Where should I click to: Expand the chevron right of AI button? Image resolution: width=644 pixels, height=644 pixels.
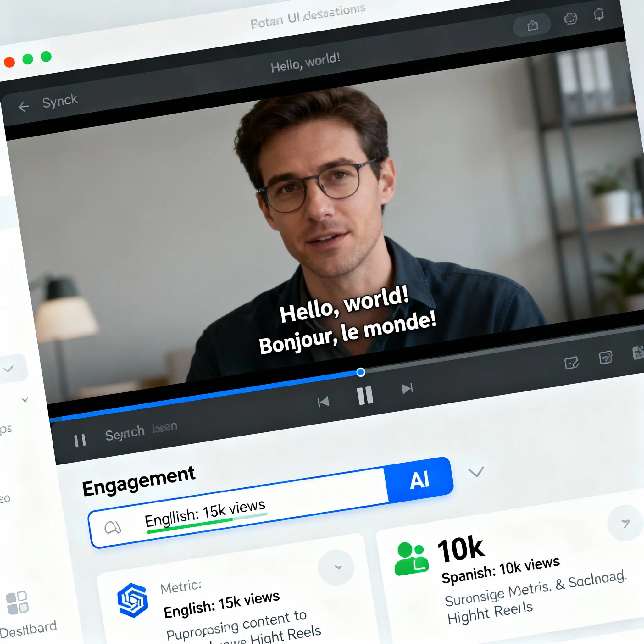(x=476, y=472)
